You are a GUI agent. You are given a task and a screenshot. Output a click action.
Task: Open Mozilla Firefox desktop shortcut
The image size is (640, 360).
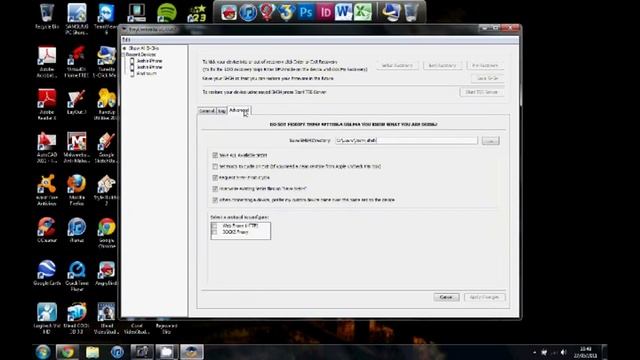tap(77, 190)
